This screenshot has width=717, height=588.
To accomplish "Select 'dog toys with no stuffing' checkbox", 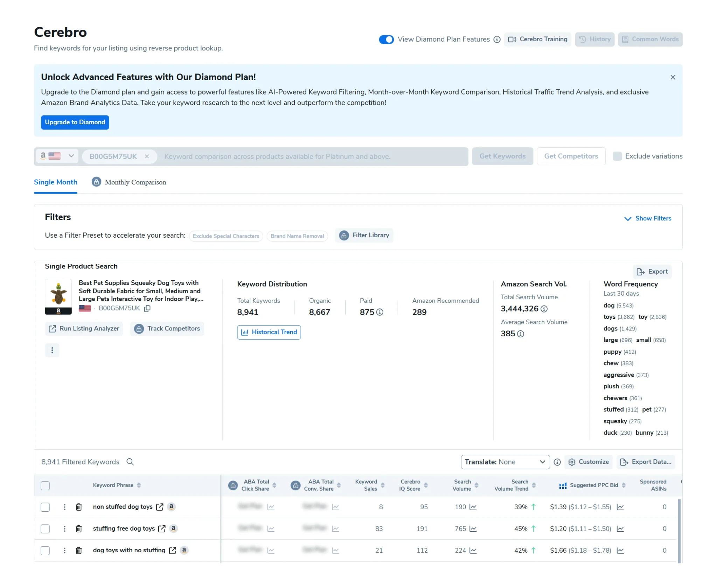I will tap(45, 551).
